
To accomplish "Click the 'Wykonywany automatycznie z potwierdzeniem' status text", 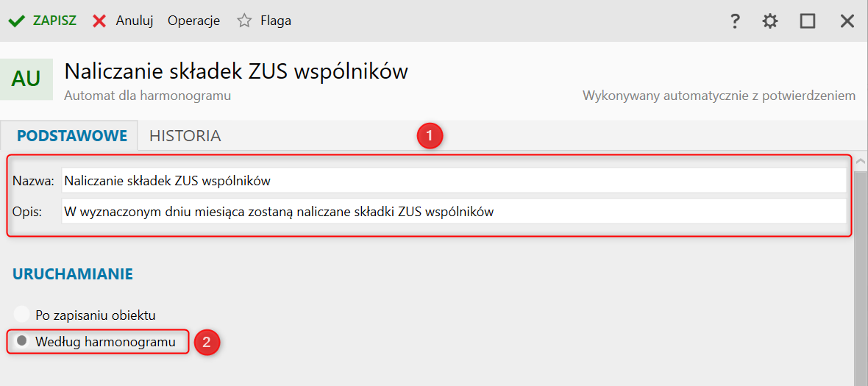I will point(719,96).
